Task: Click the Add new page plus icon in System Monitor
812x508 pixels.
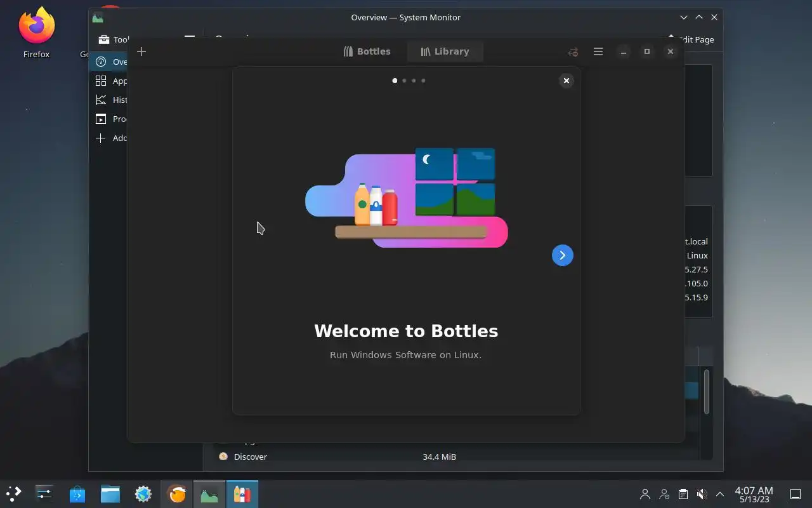Action: tap(100, 138)
